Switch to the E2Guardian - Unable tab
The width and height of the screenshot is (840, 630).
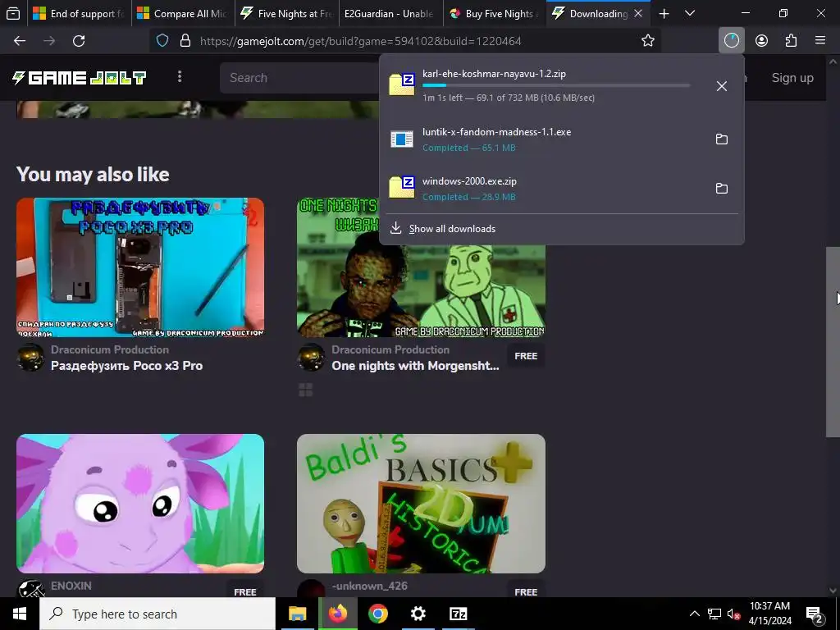click(390, 13)
